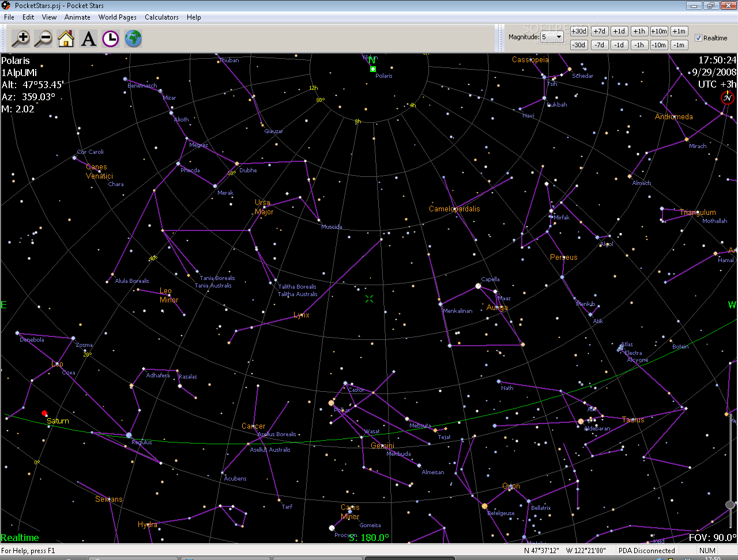This screenshot has height=560, width=738.
Task: Advance time with the +7d button
Action: pyautogui.click(x=600, y=31)
